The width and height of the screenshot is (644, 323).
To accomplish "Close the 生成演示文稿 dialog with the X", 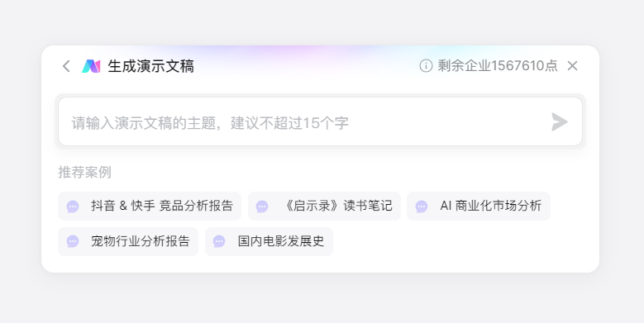I will pyautogui.click(x=573, y=65).
